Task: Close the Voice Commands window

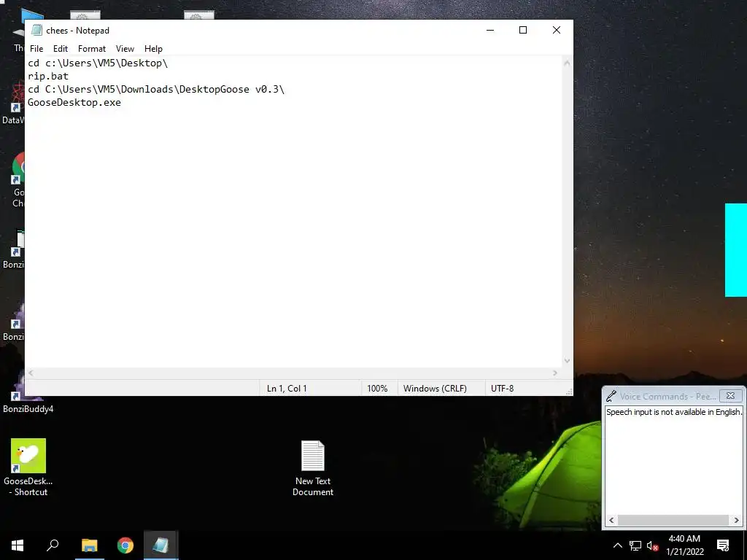Action: [730, 396]
